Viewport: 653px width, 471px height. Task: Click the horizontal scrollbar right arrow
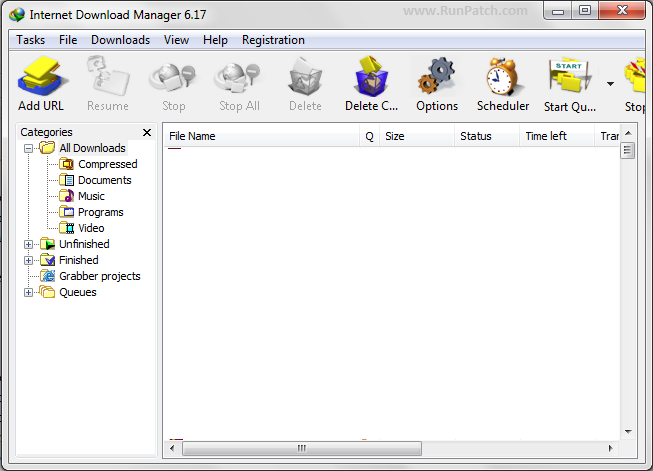(x=611, y=449)
